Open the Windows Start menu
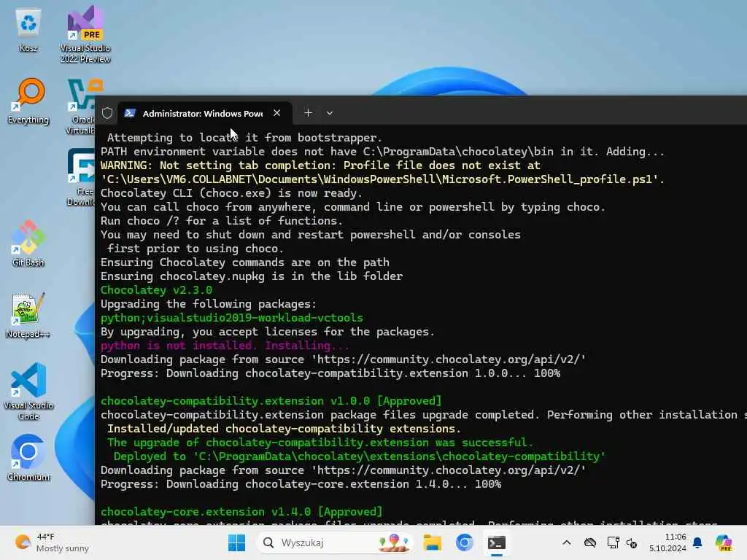The image size is (747, 560). [x=236, y=542]
